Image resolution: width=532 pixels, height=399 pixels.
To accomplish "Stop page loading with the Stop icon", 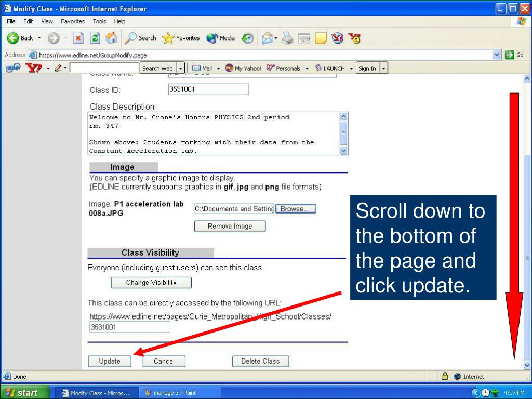I will coord(78,38).
